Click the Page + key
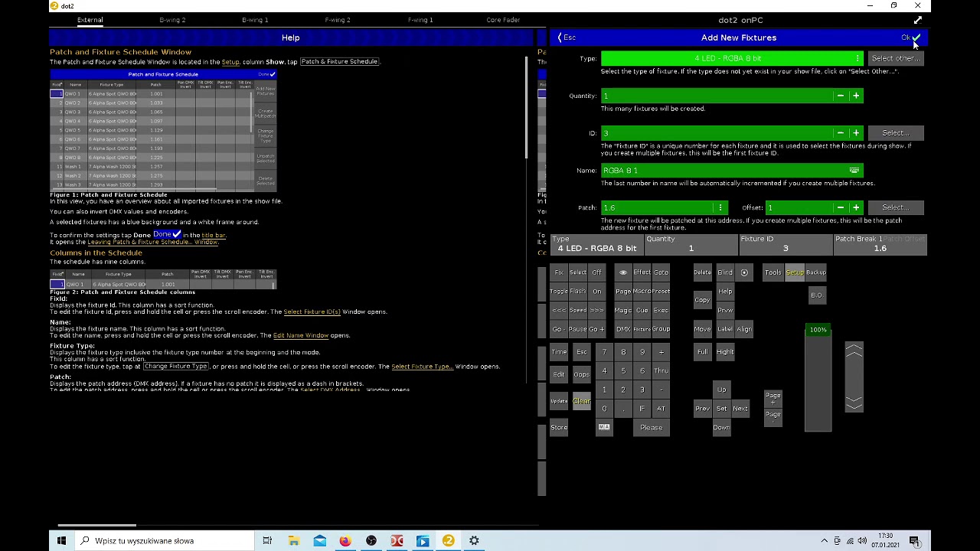The height and width of the screenshot is (551, 980). pyautogui.click(x=773, y=399)
